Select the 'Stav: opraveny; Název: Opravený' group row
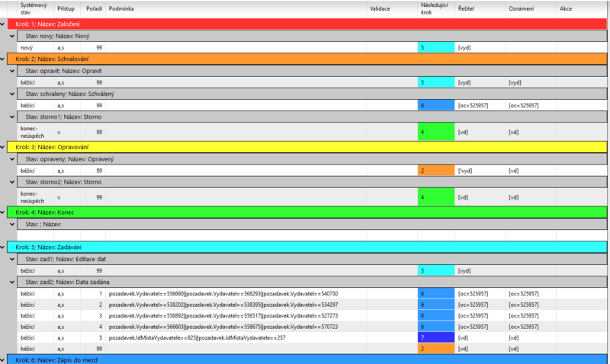Viewport: 610px width, 364px height. tap(312, 159)
